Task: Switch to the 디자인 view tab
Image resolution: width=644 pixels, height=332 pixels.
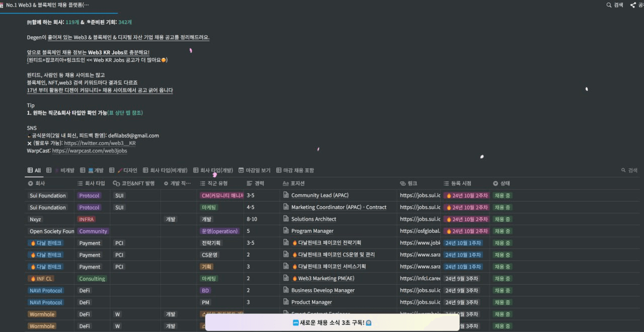Action: (x=123, y=170)
